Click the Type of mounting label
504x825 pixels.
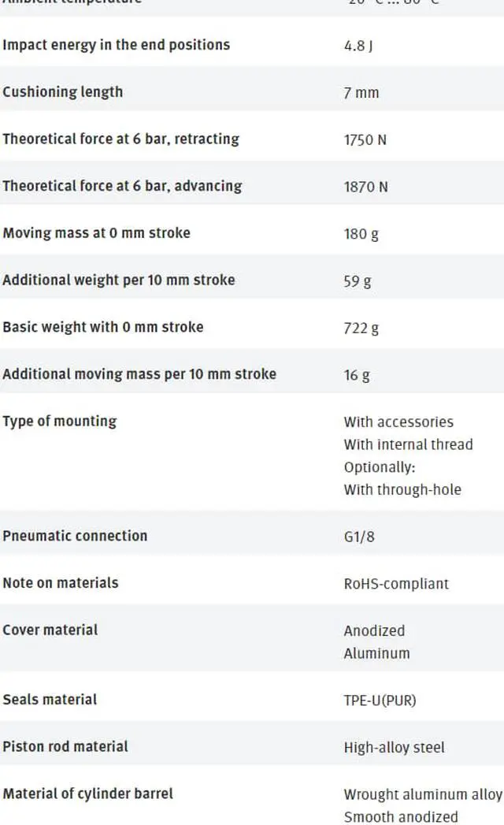point(59,422)
